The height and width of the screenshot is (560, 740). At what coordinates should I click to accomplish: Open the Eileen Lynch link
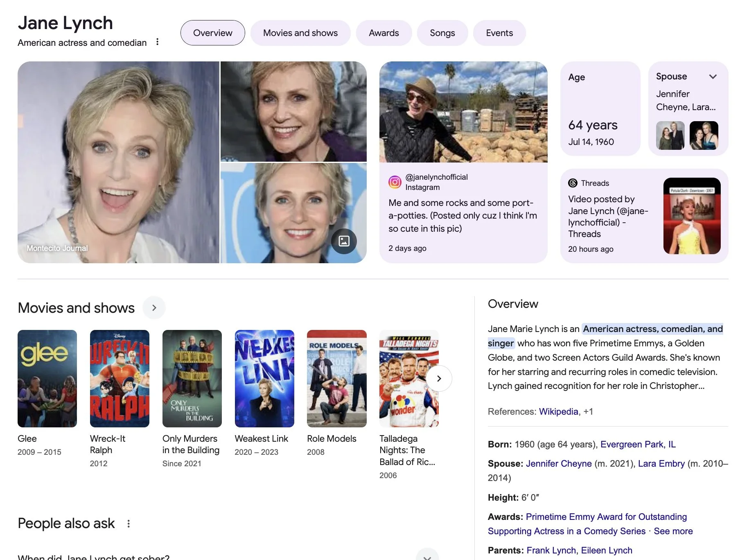coord(607,550)
